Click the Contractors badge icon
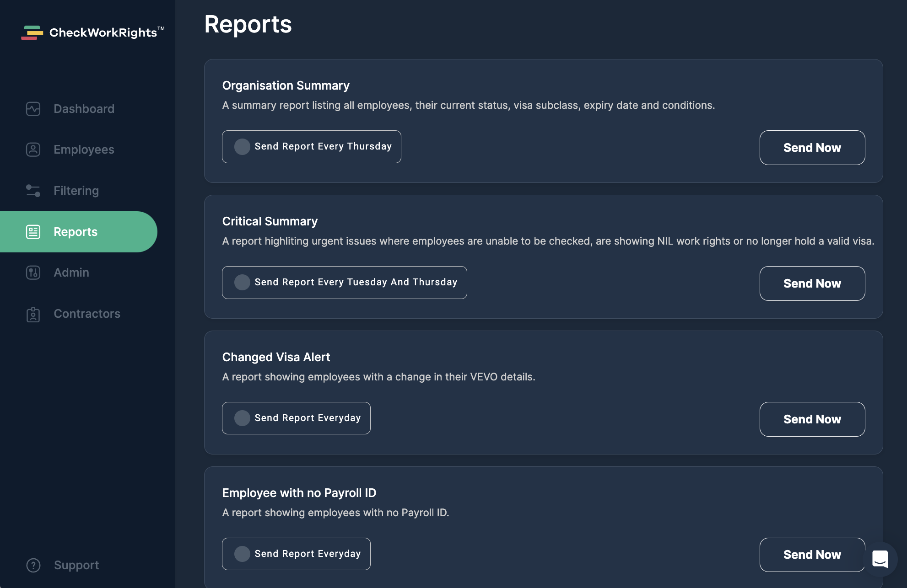The image size is (907, 588). 33,314
